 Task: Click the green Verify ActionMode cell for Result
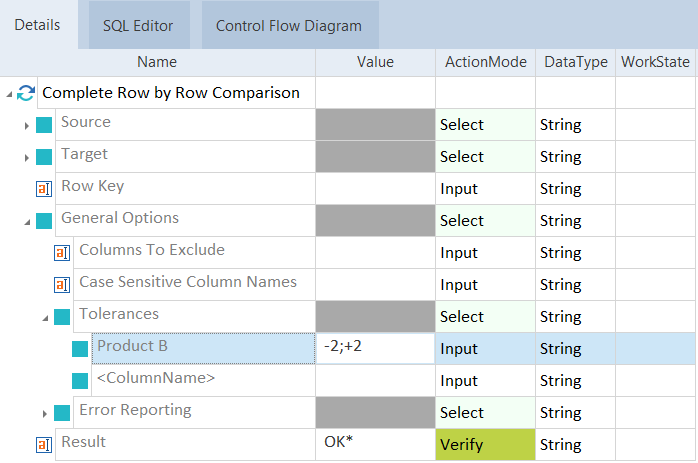coord(485,442)
